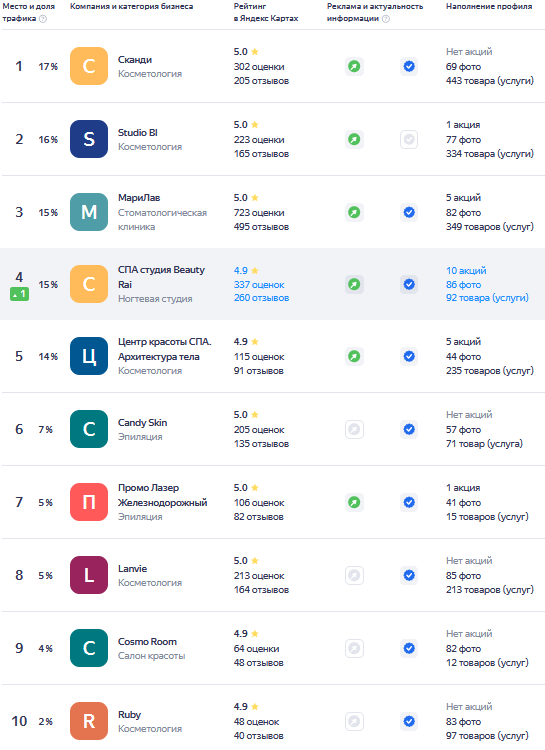Click 'Салон красоты' category text

[152, 656]
